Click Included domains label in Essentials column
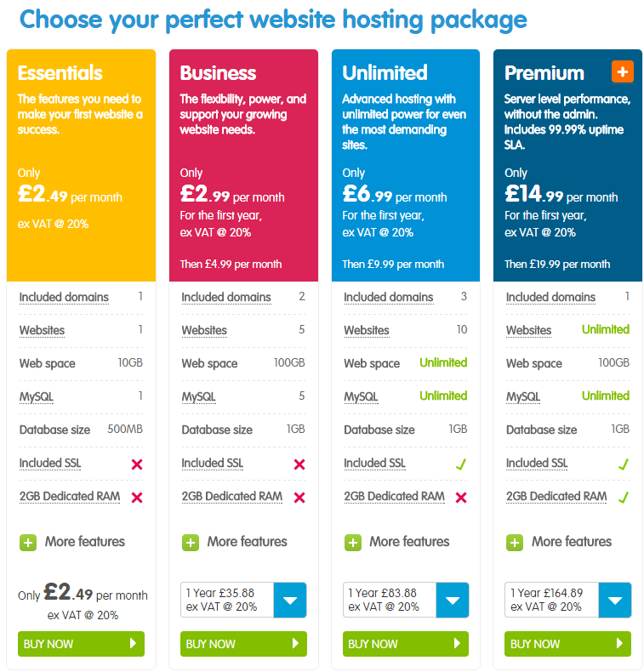Screen dimensions: 644x672 (x=64, y=298)
